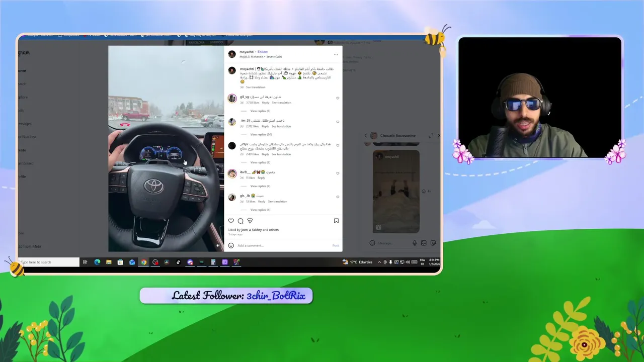See translation of the gh._lb comment
The height and width of the screenshot is (362, 644).
[x=278, y=202]
